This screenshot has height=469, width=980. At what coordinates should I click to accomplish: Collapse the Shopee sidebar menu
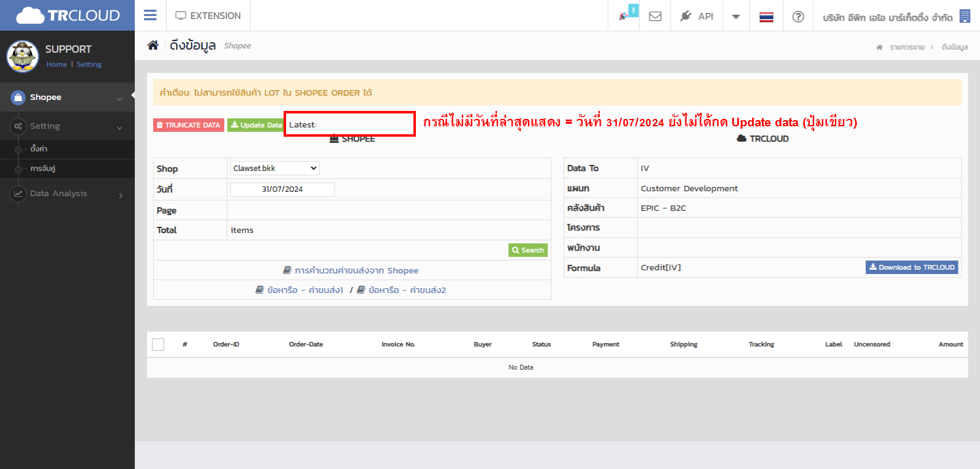tap(67, 97)
